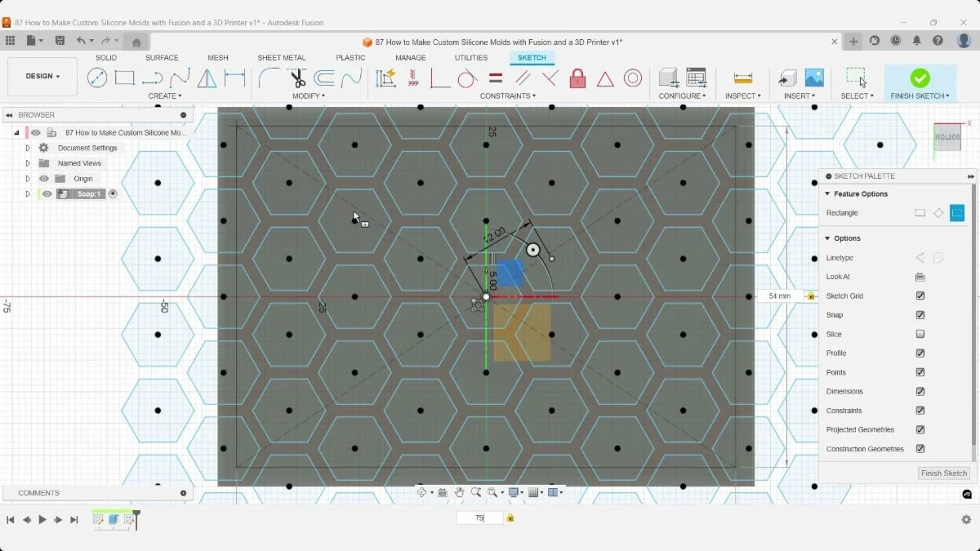Switch to the MESH tab
980x551 pixels.
(218, 58)
